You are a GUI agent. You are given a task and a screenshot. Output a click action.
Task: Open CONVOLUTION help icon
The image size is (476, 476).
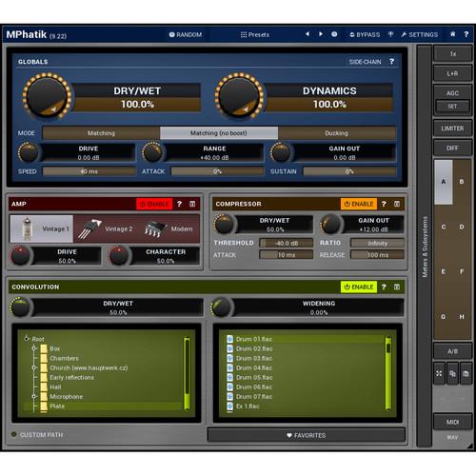click(384, 287)
